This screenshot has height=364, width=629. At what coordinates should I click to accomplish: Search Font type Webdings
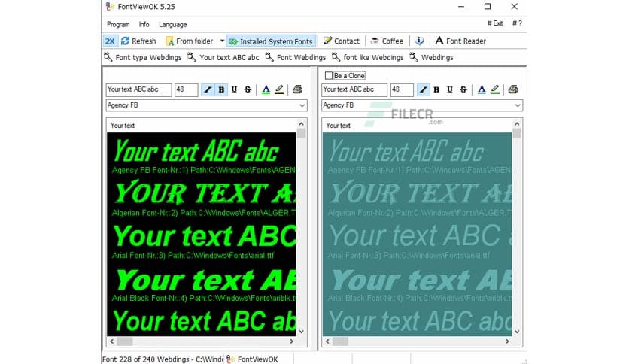tap(143, 57)
